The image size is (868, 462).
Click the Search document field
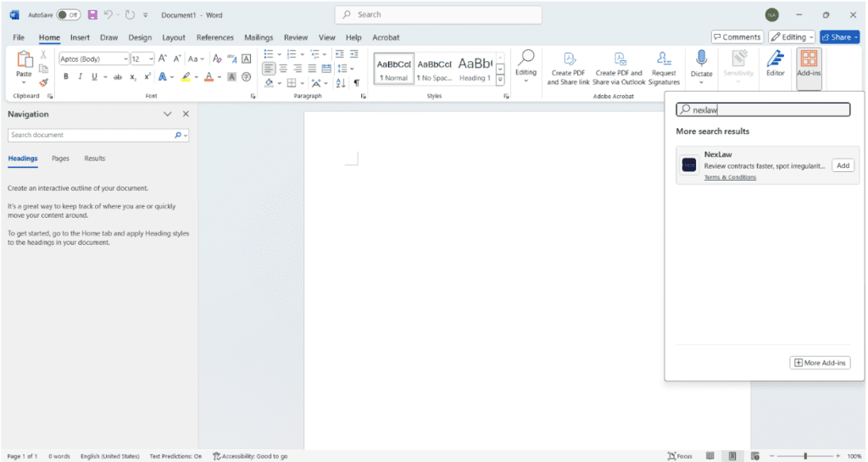[98, 135]
